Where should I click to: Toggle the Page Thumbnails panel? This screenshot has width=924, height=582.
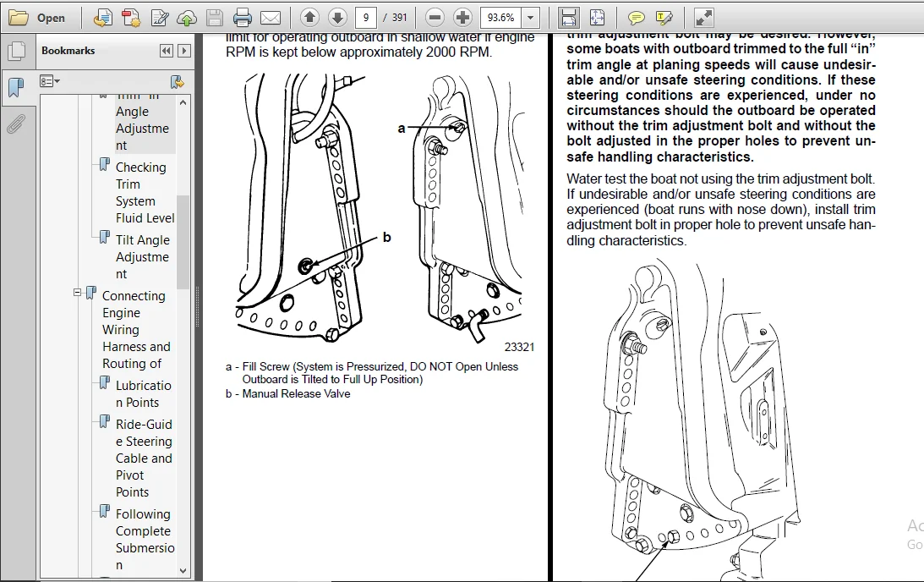(x=17, y=52)
